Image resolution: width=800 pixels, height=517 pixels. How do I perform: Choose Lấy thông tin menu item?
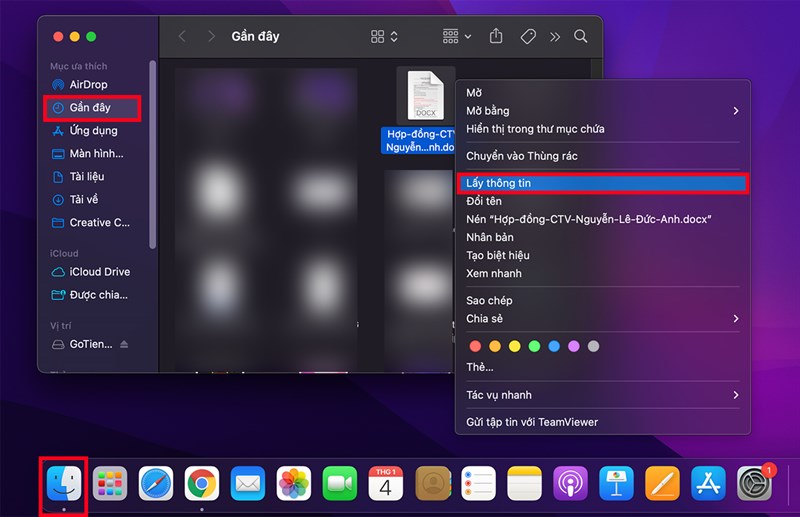point(603,183)
